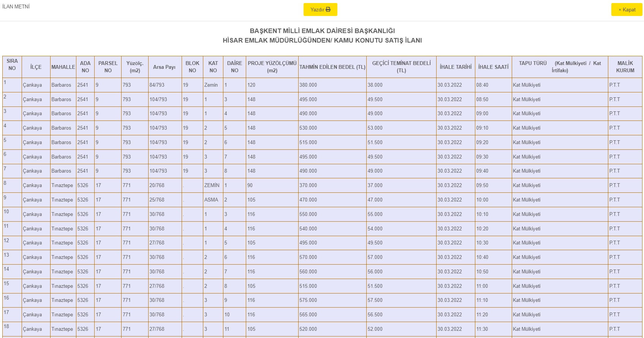The image size is (644, 338).
Task: Select the PARSEL NO column header
Action: pos(108,67)
